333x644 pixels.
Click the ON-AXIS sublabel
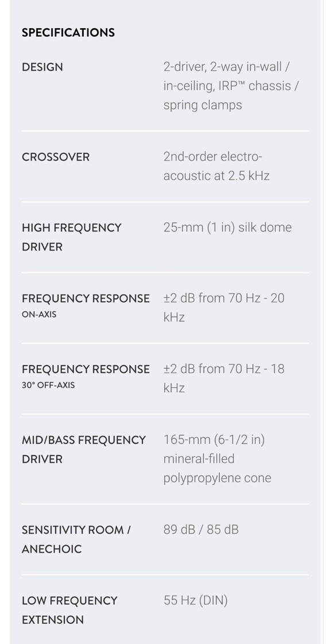(x=39, y=315)
